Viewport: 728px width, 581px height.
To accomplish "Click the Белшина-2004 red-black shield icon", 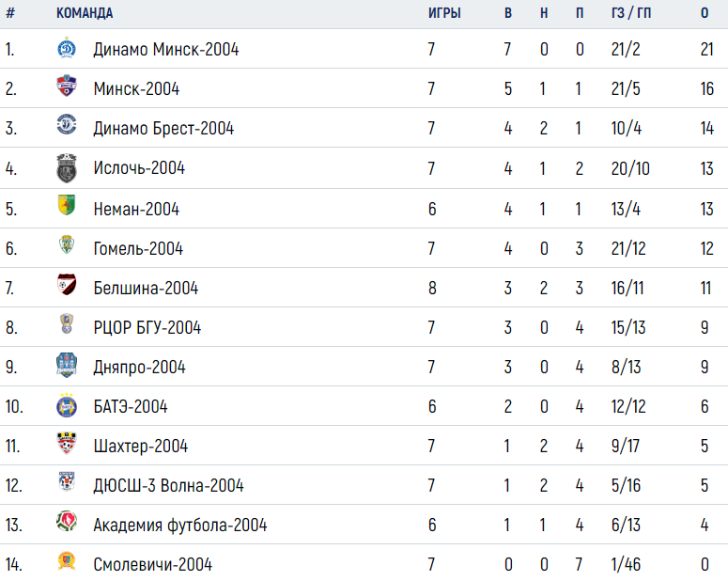I will [x=67, y=285].
